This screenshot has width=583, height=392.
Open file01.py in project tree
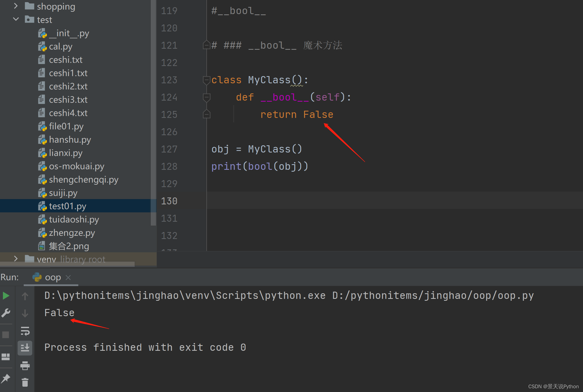tap(66, 126)
